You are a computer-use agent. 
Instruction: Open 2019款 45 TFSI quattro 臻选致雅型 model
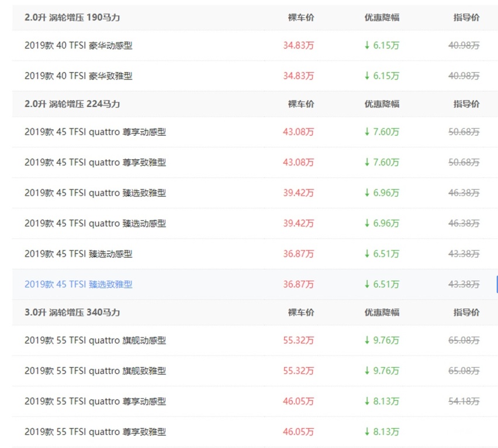coord(95,193)
